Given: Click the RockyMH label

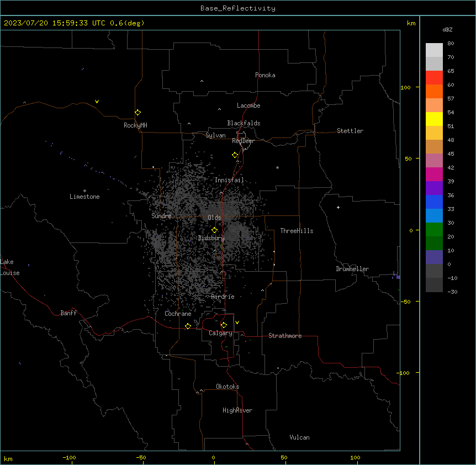Looking at the screenshot, I should 135,125.
